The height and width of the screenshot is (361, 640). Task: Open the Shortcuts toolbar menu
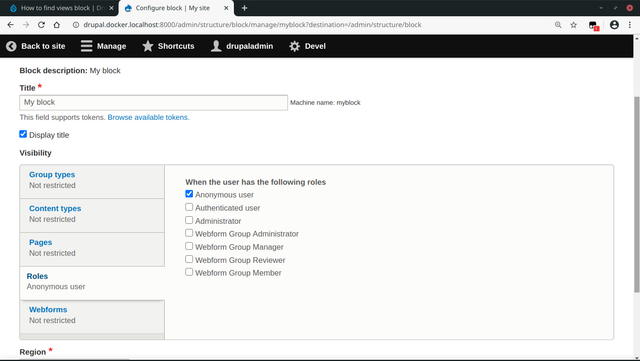tap(168, 46)
